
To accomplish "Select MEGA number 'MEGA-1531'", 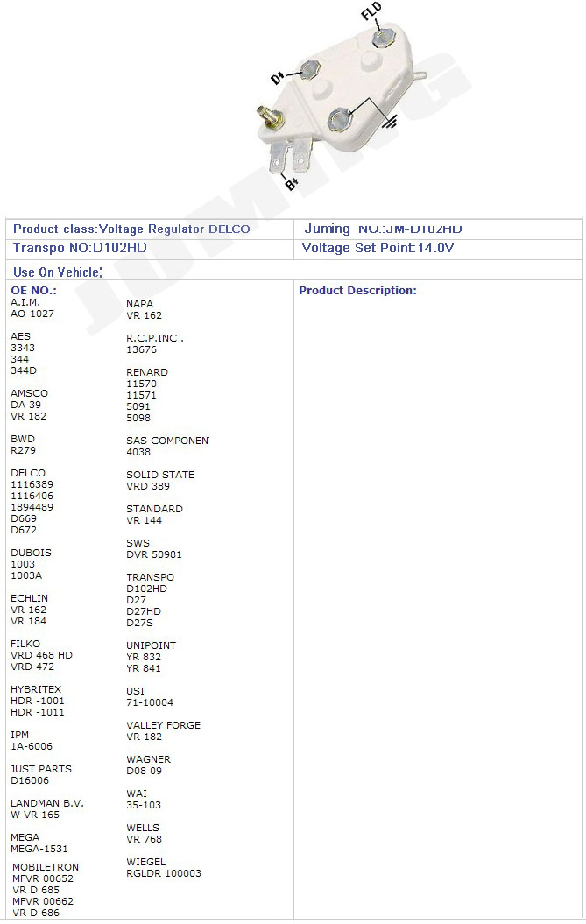I will pos(39,850).
